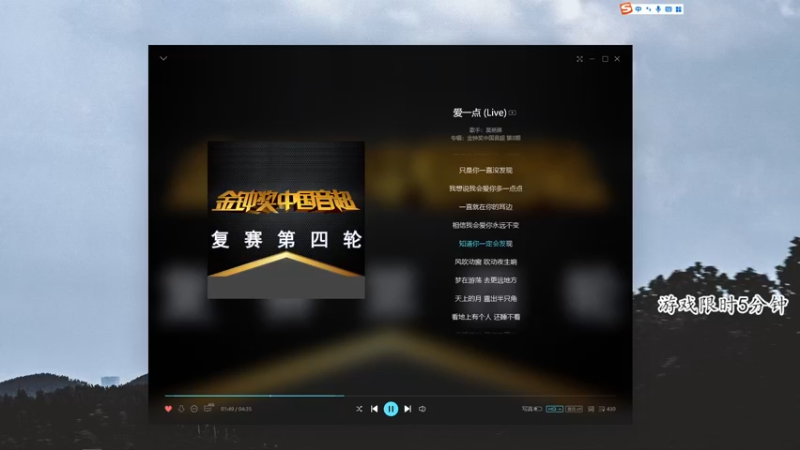The image size is (800, 450).
Task: Open Sogou soft keyboard icon
Action: (668, 9)
